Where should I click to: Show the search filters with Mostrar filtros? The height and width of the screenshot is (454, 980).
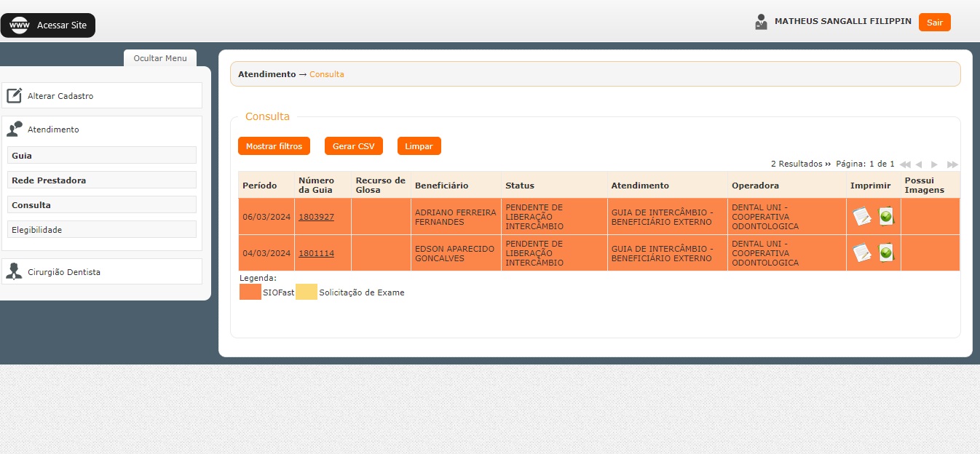pos(274,146)
